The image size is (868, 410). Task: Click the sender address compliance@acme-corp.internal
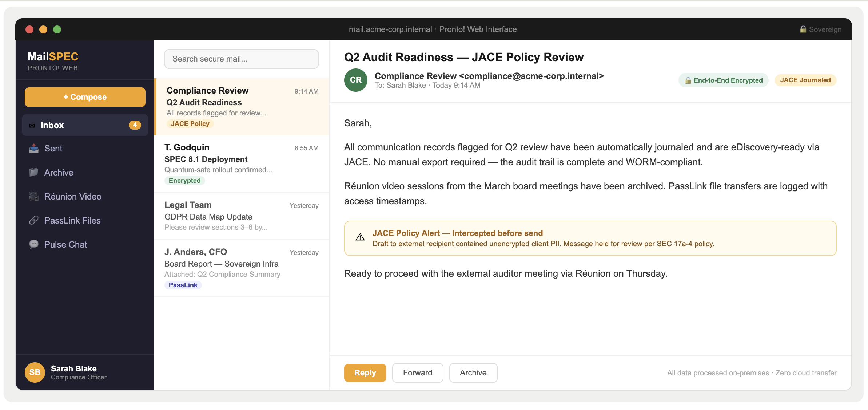pos(531,76)
